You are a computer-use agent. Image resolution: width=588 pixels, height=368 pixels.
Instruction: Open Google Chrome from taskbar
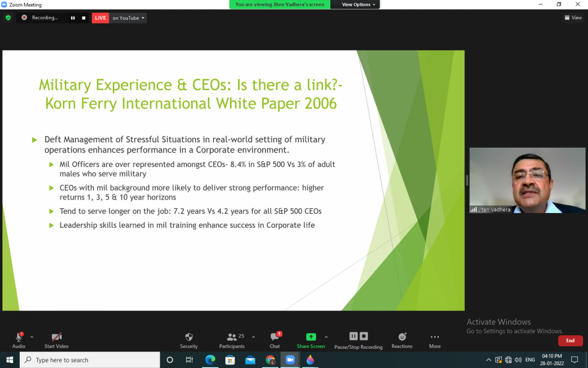270,360
